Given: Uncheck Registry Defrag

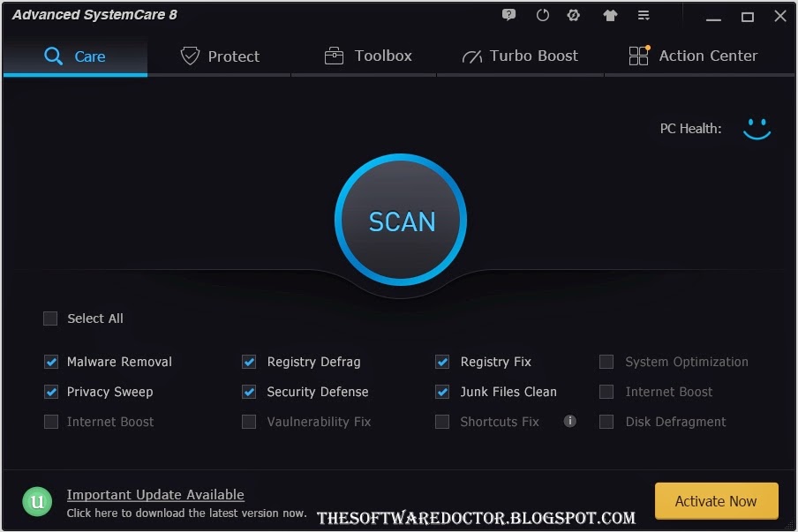Looking at the screenshot, I should click(249, 362).
